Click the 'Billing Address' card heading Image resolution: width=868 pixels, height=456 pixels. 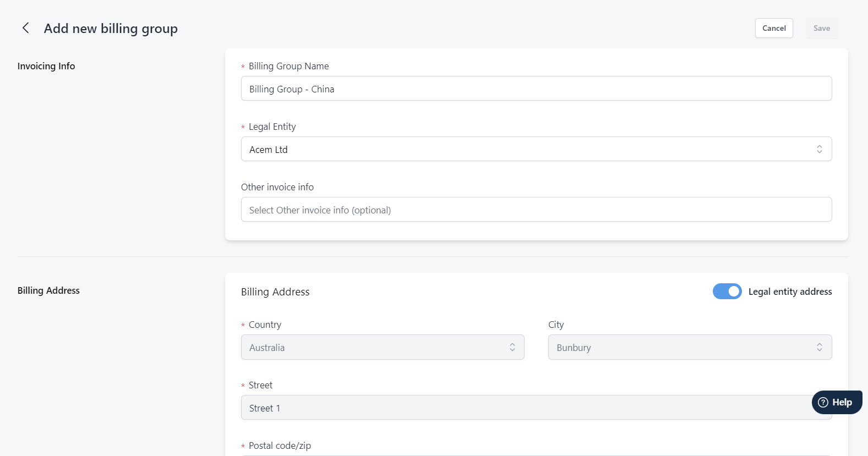[275, 292]
